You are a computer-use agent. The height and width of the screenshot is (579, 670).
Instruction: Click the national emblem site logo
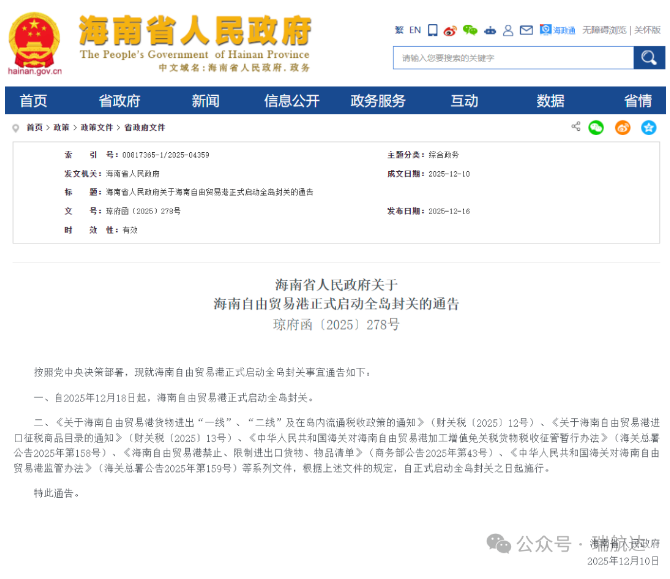35,40
